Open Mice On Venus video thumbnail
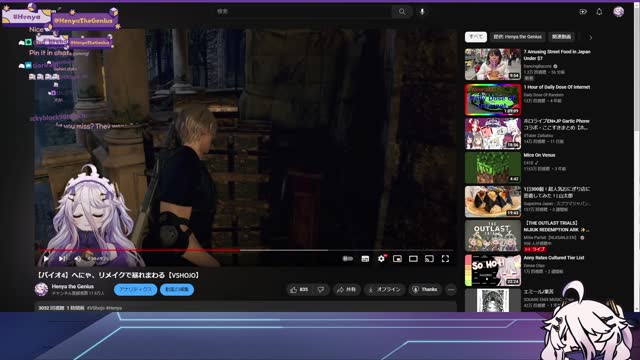Viewport: 640px width, 360px height. coord(493,168)
